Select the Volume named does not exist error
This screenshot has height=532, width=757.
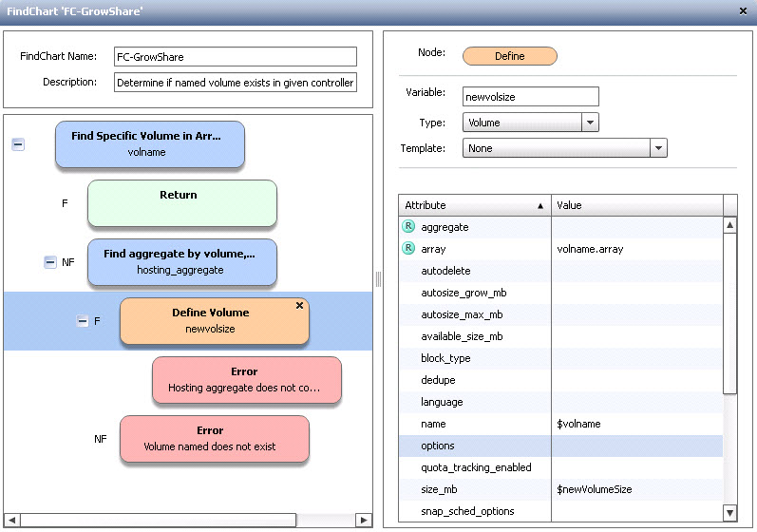click(x=214, y=439)
